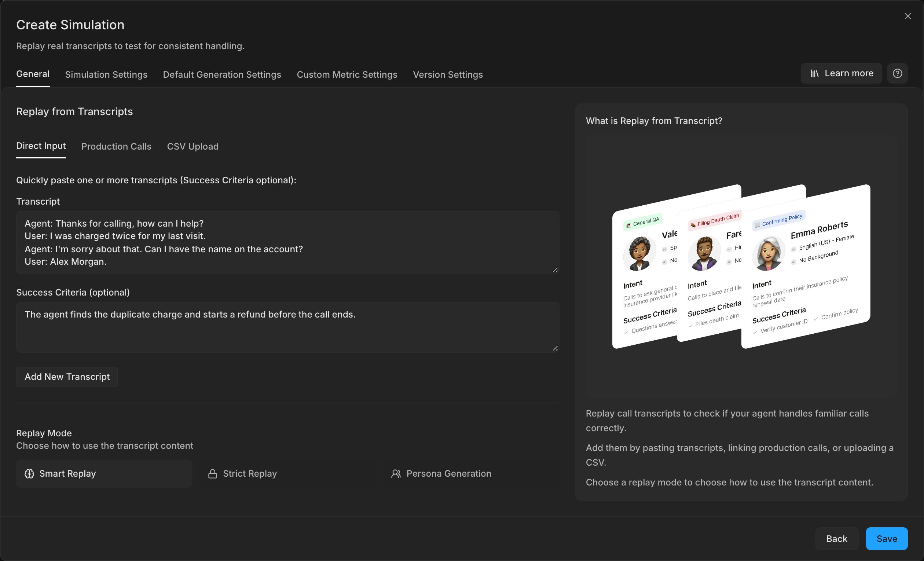Click the Emma Roberts persona card

point(806,266)
